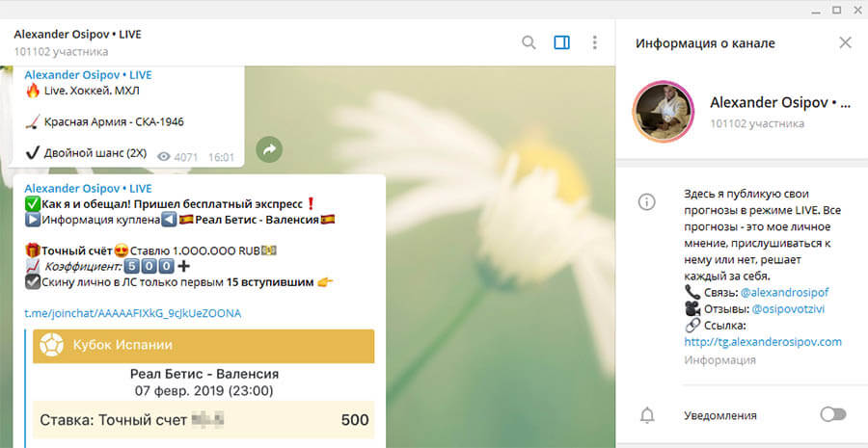The width and height of the screenshot is (868, 448).
Task: Click sender name on the express message
Action: coord(88,189)
